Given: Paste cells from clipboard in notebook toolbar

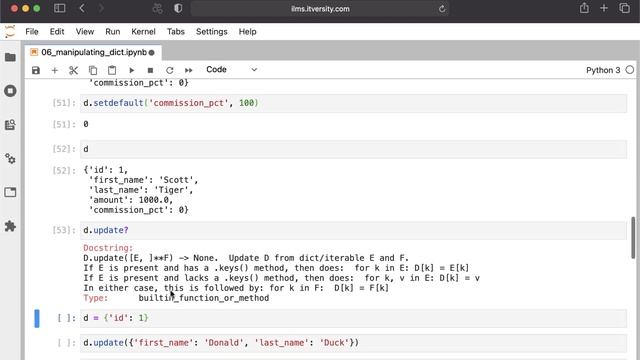Looking at the screenshot, I should click(x=112, y=70).
